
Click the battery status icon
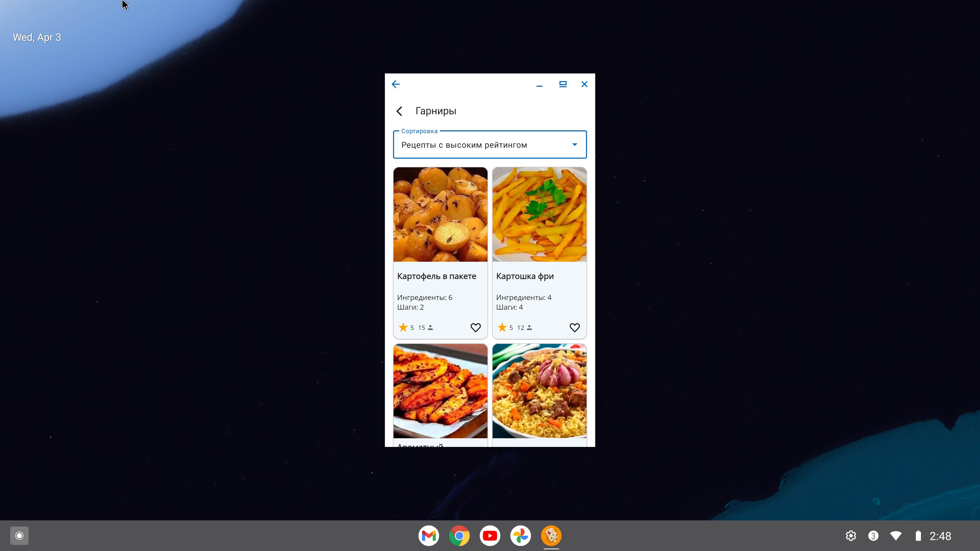918,536
